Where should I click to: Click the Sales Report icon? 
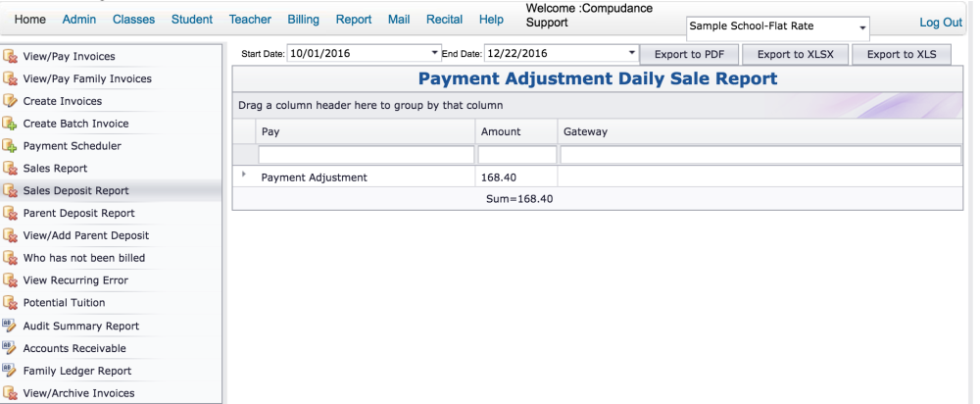click(x=10, y=169)
